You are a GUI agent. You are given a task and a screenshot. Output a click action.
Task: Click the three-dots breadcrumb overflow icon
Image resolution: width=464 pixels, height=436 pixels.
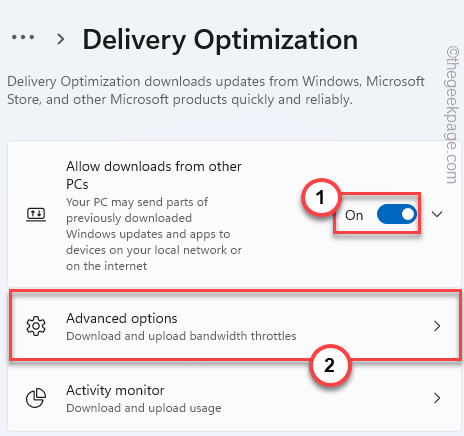[23, 37]
